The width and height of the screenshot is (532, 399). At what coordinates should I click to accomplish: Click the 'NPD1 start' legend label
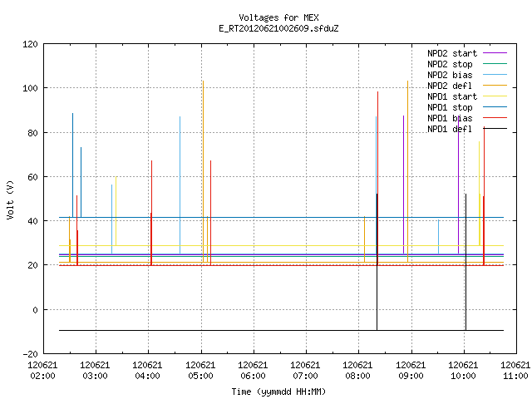click(452, 96)
